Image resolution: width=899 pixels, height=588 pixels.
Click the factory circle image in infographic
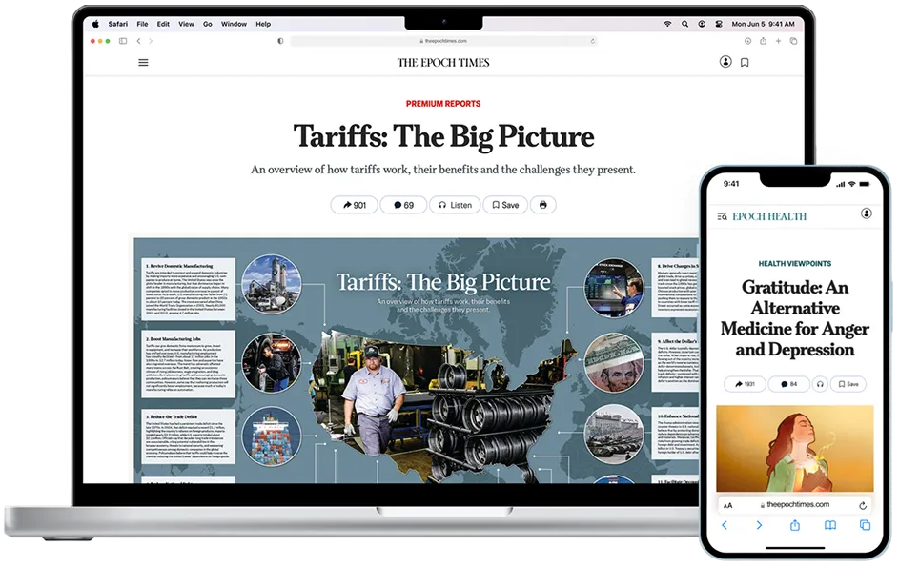(x=271, y=284)
